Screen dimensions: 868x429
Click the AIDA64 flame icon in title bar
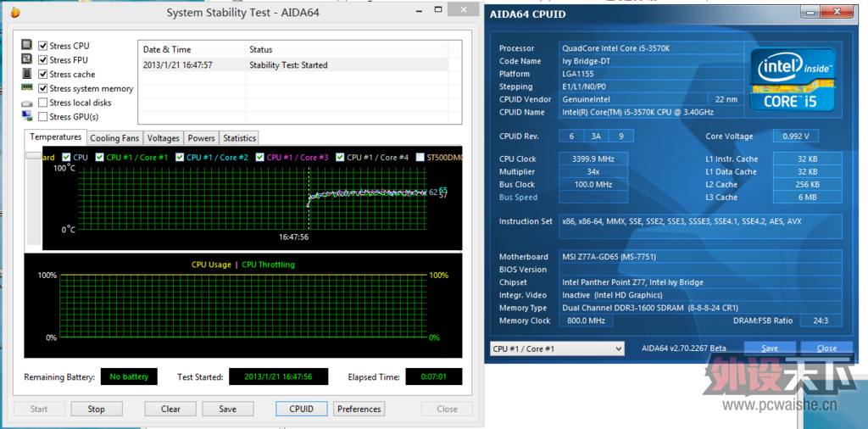[x=15, y=13]
